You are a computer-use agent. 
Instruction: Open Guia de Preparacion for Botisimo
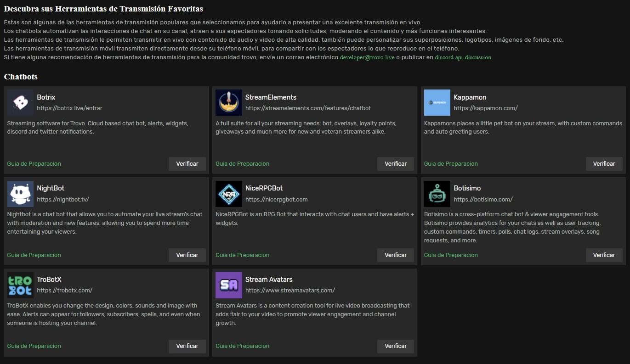[x=451, y=255]
